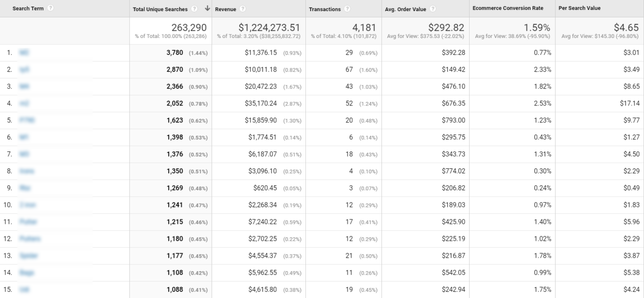The width and height of the screenshot is (644, 298).
Task: Click the Avg. Order Value help icon
Action: [x=432, y=9]
